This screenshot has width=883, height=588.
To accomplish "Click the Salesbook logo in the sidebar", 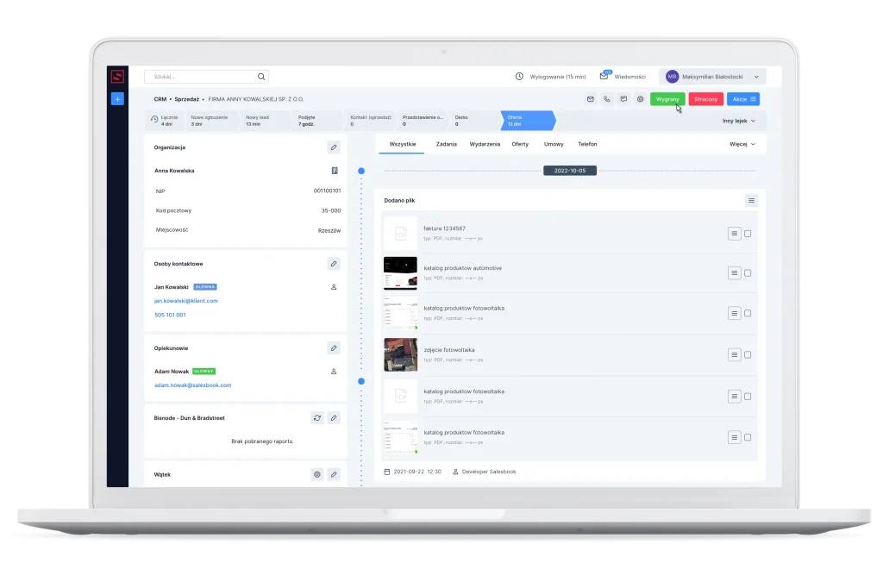I will 117,77.
